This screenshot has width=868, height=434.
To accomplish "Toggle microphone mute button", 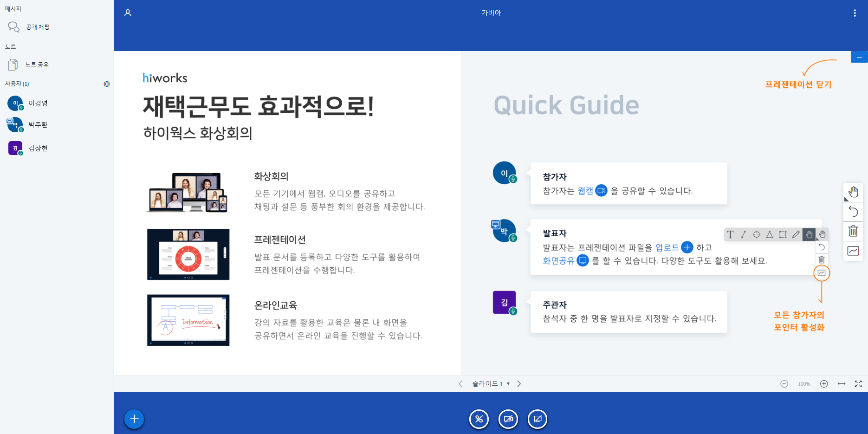I will coord(479,419).
